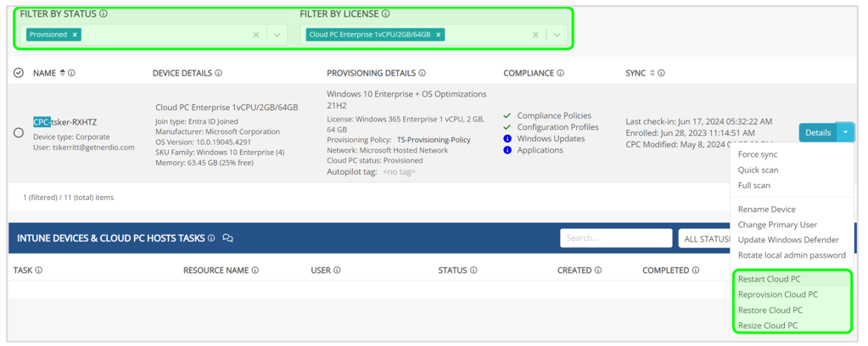Click the tasks Search input field
The image size is (868, 346).
616,238
